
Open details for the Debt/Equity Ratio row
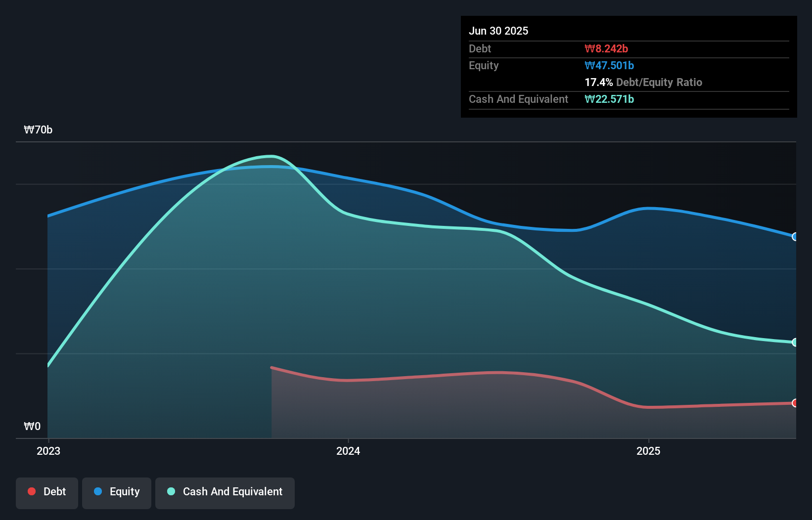point(643,83)
